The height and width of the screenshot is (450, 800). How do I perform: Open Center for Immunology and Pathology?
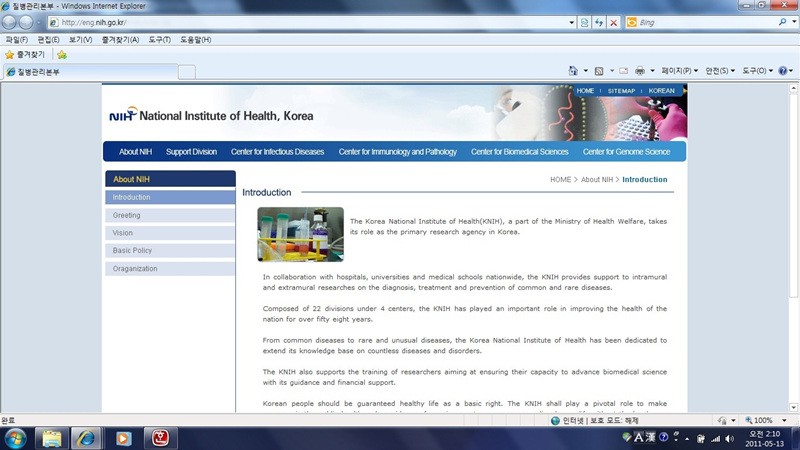pyautogui.click(x=397, y=152)
